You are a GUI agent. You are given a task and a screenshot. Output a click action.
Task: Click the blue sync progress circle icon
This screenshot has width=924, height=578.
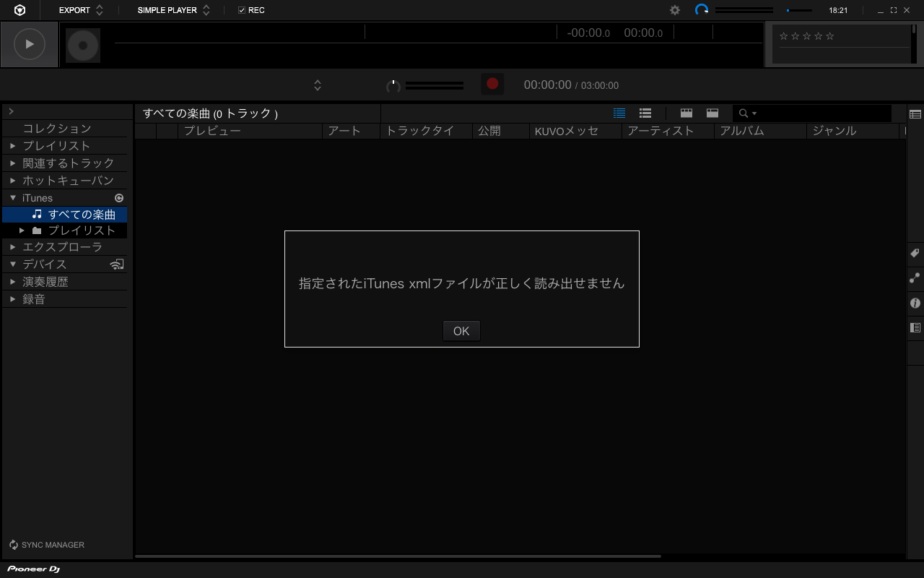click(702, 10)
